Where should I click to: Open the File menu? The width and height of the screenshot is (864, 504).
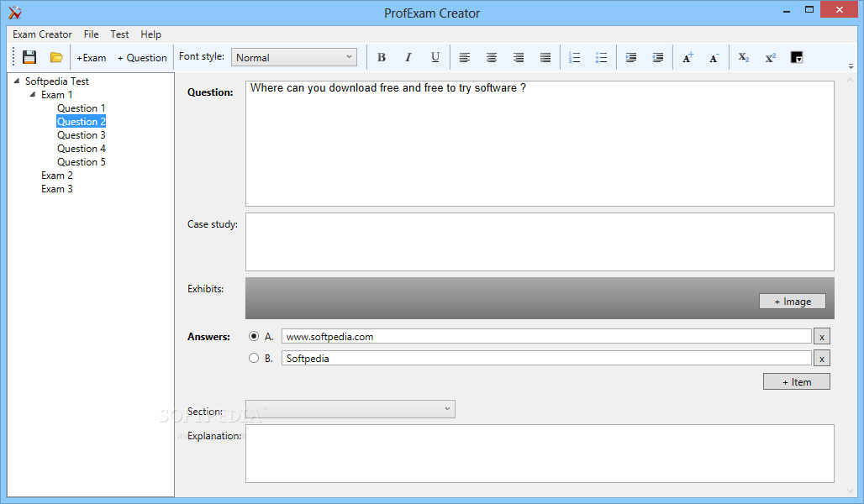[92, 34]
